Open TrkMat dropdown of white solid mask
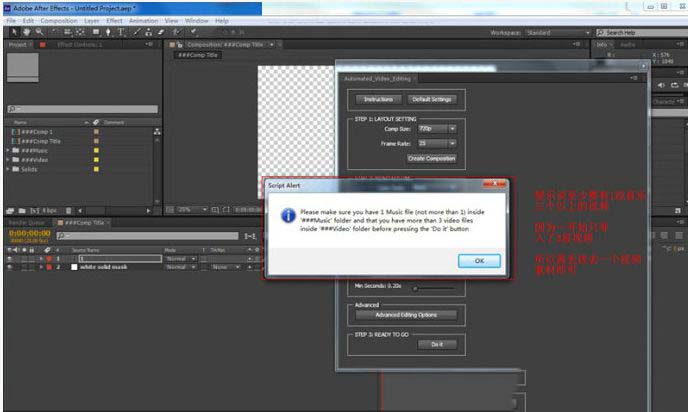Screen dimensions: 688x412 pos(226,267)
